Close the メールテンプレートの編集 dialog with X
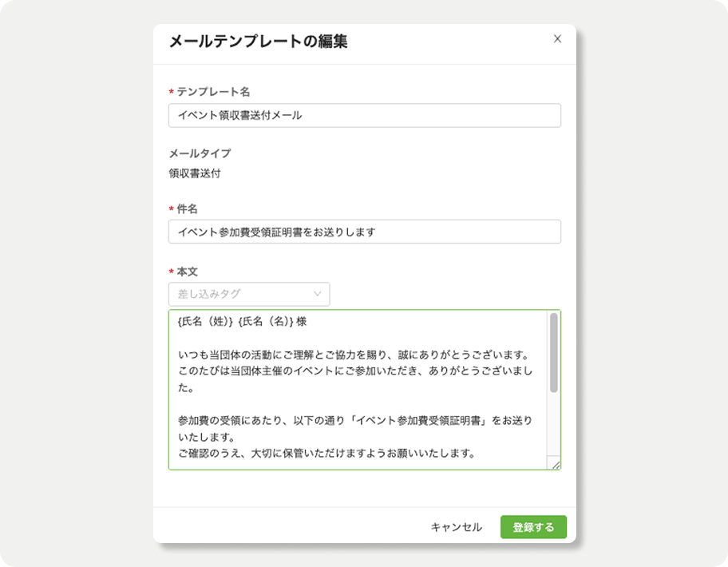 [x=557, y=39]
